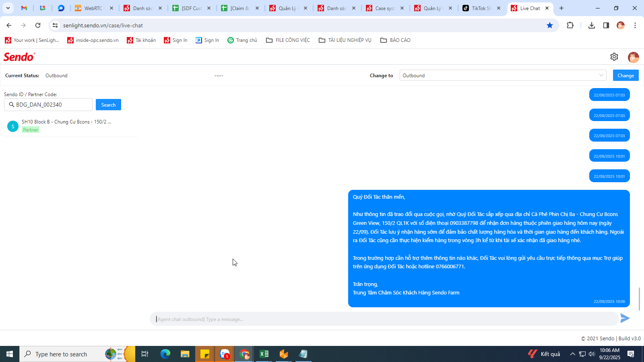The width and height of the screenshot is (644, 362).
Task: Send the message with paper plane icon
Action: [625, 319]
